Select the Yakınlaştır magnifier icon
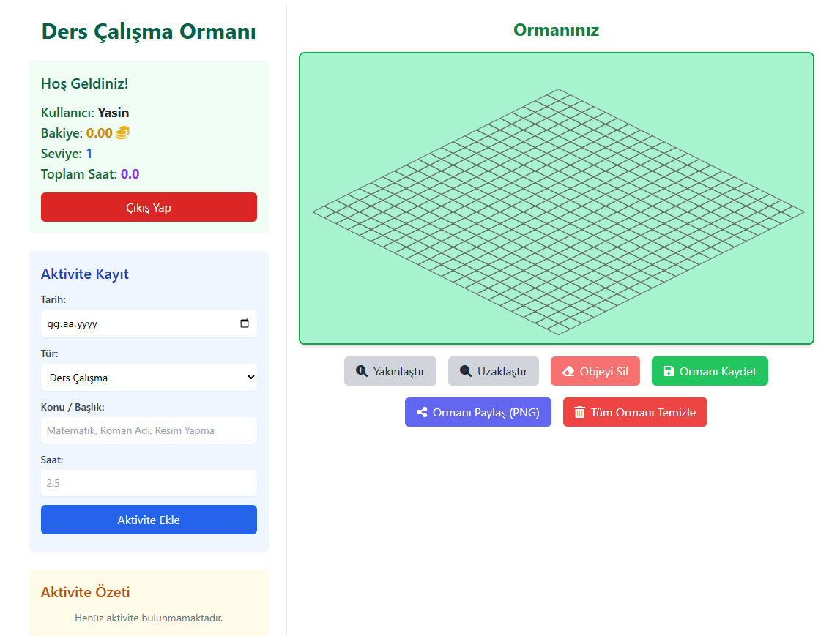This screenshot has height=636, width=840. point(361,371)
